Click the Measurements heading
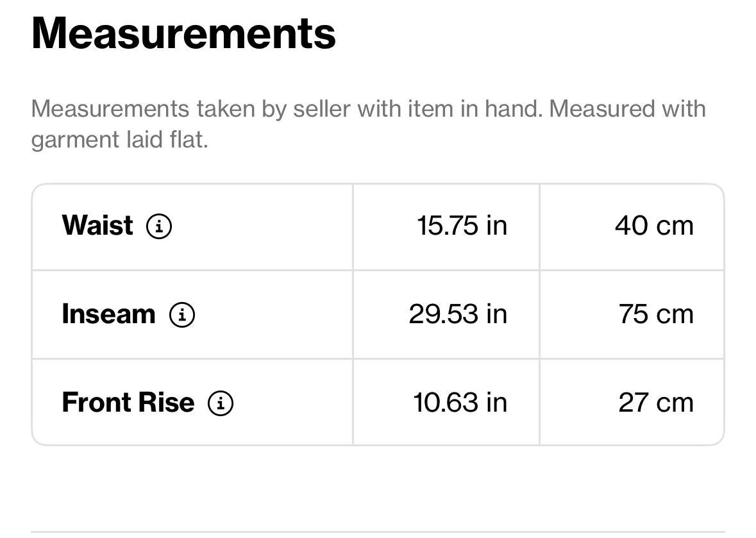756x538 pixels. [x=183, y=33]
